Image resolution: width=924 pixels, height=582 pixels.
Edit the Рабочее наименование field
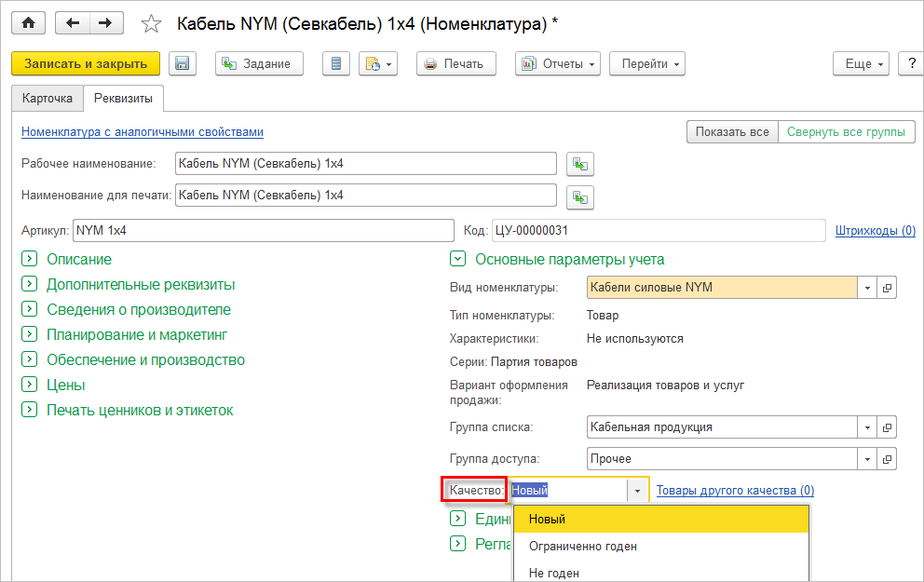coord(366,164)
